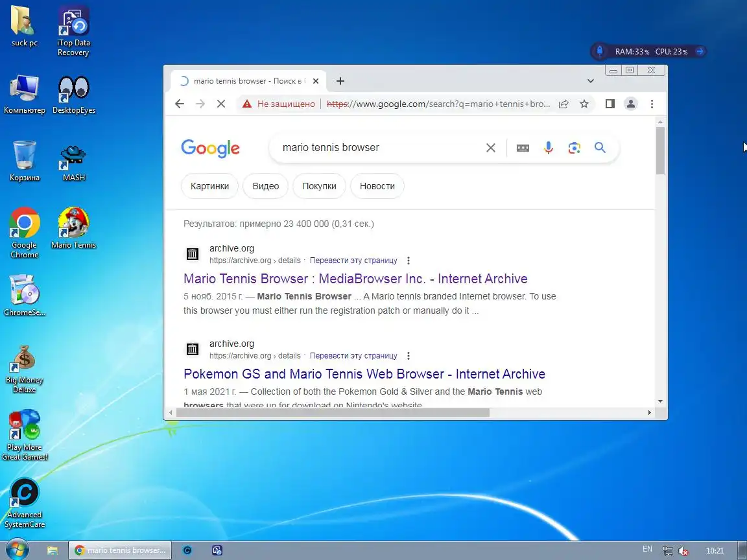Click the iTop Data Recovery taskbar icon
The width and height of the screenshot is (747, 560).
(217, 550)
